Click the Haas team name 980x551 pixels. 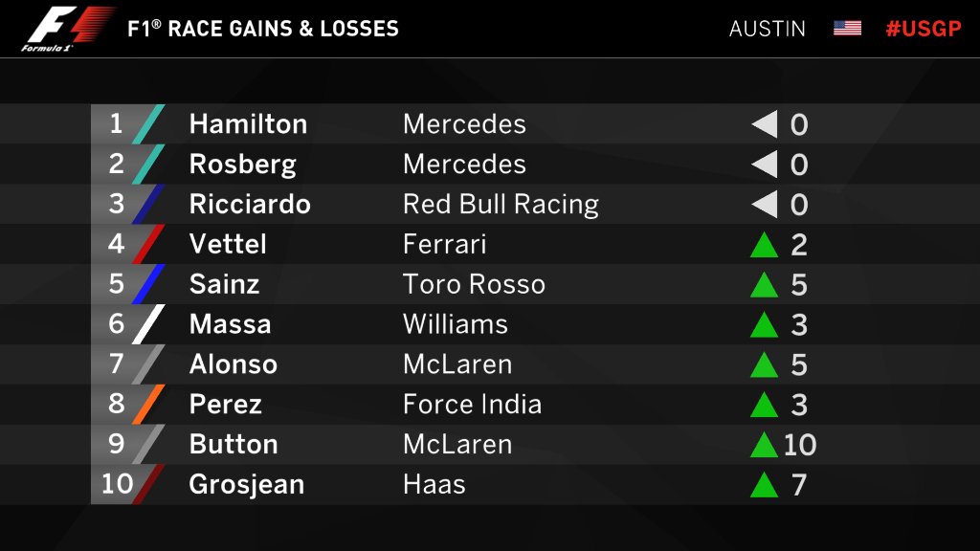[434, 485]
